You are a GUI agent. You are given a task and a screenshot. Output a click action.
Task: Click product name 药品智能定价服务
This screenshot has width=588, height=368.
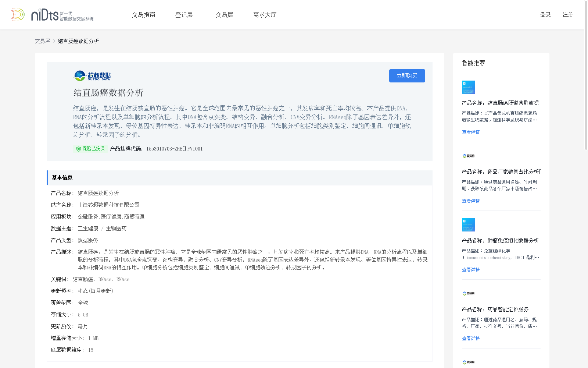508,309
